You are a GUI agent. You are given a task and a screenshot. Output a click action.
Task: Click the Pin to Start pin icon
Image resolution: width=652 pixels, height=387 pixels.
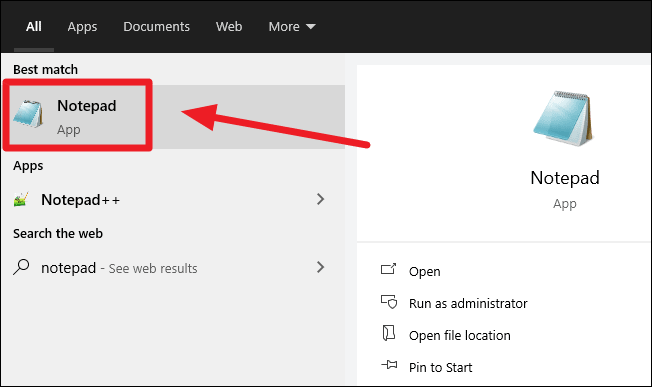pos(389,365)
